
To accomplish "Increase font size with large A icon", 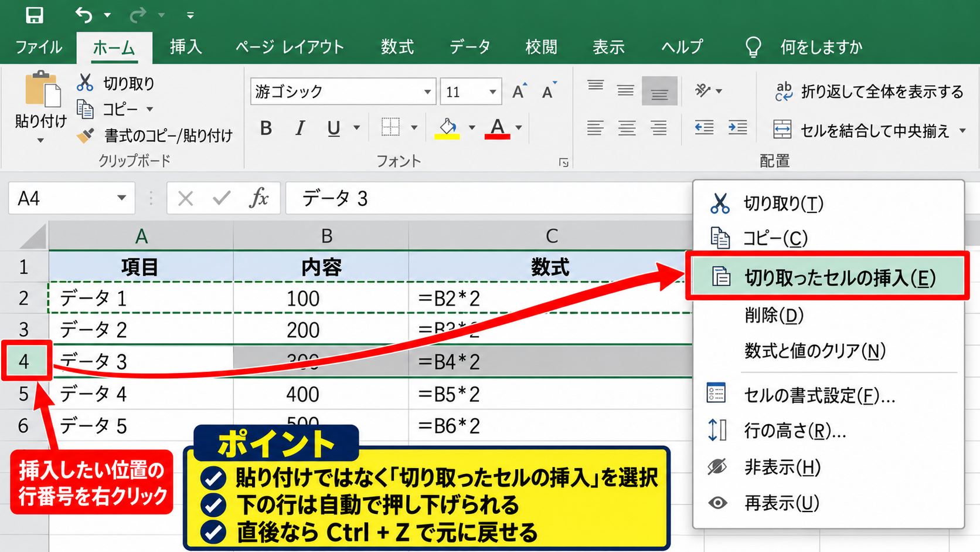I will click(x=519, y=91).
